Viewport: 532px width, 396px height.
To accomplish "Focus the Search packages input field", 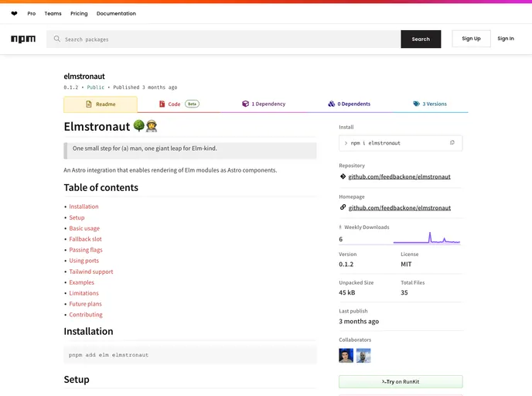I will (x=223, y=39).
